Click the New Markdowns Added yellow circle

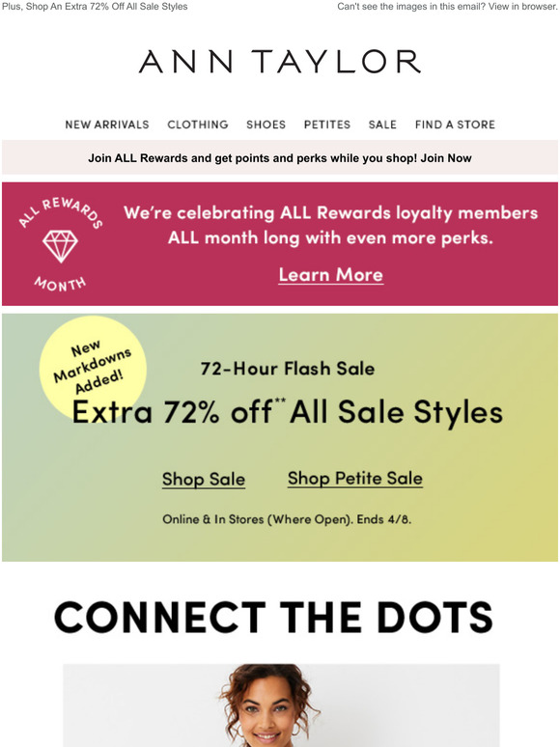pyautogui.click(x=93, y=367)
